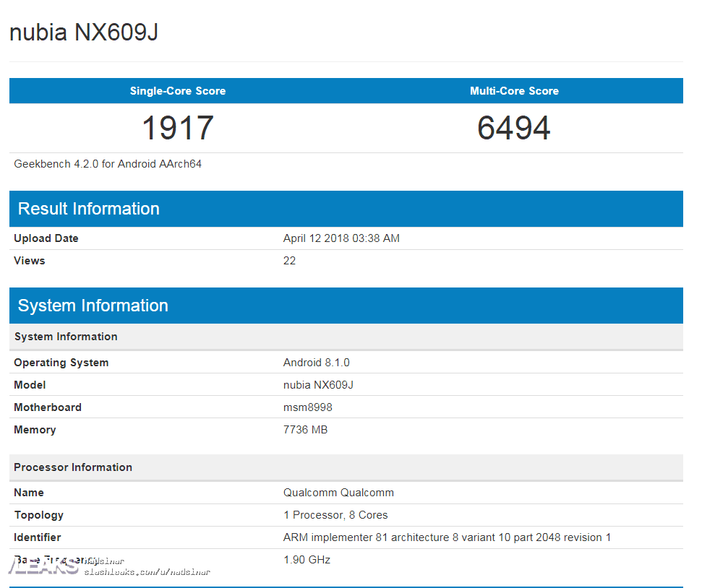Viewport: 702px width, 588px height.
Task: Select the 'ARM implementer 81 architecture 8' identifier value
Action: 447,537
